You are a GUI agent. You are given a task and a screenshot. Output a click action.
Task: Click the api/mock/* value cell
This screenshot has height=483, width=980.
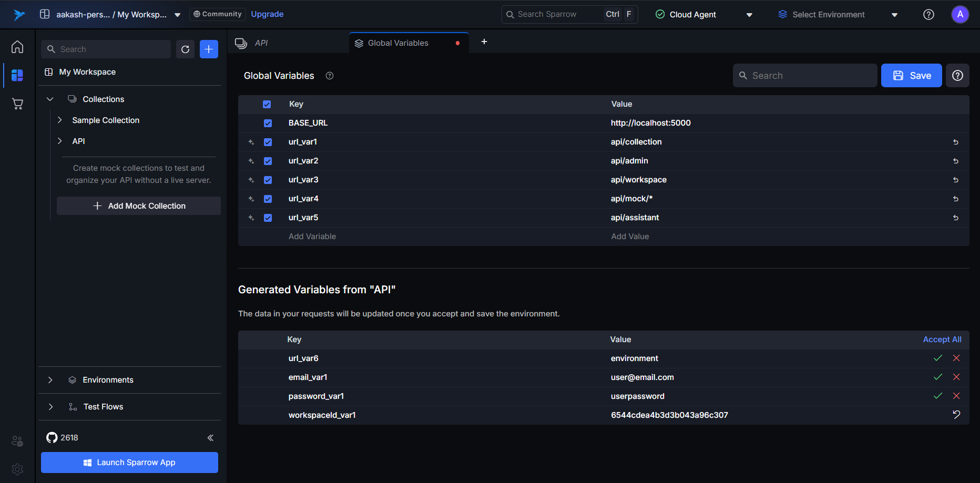pyautogui.click(x=631, y=199)
